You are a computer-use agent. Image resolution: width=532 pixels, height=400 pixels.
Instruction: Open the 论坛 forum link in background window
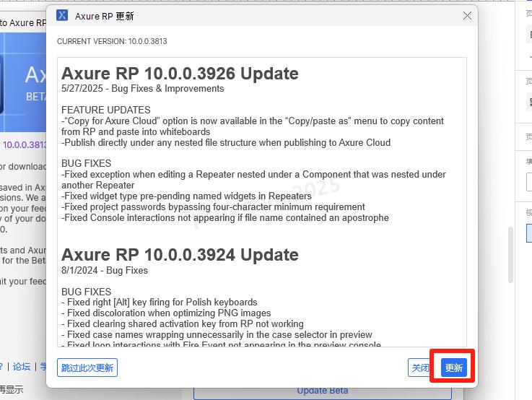click(22, 367)
